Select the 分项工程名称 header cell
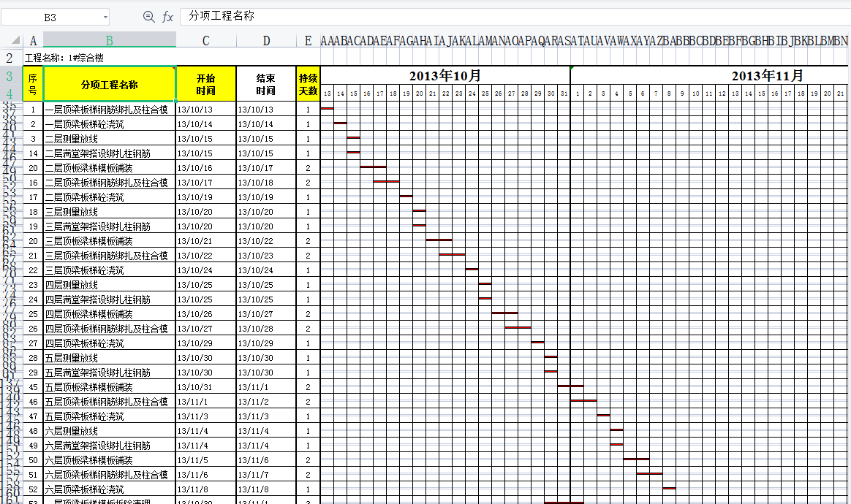The image size is (851, 504). (x=110, y=84)
